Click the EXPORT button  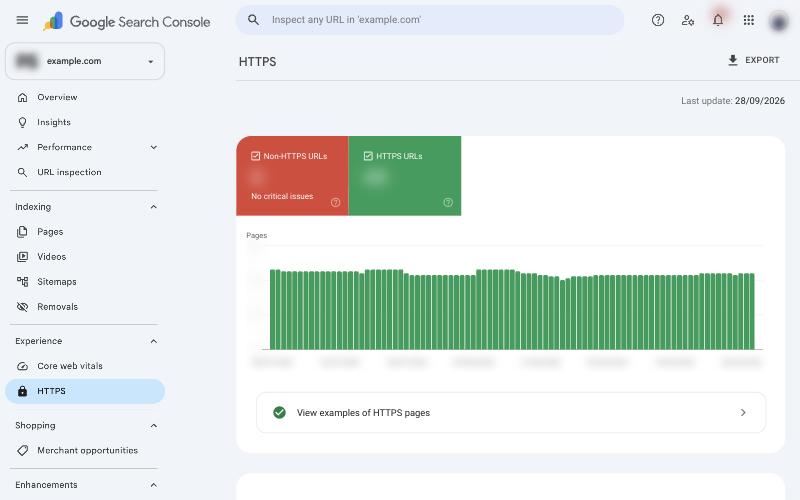pos(754,60)
